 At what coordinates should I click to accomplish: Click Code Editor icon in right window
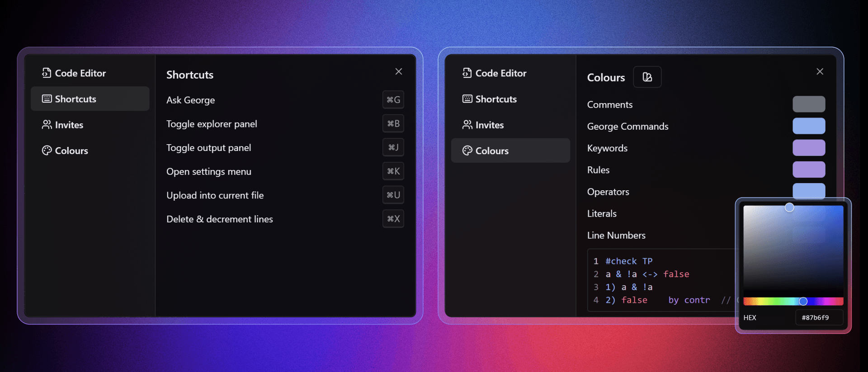tap(467, 73)
